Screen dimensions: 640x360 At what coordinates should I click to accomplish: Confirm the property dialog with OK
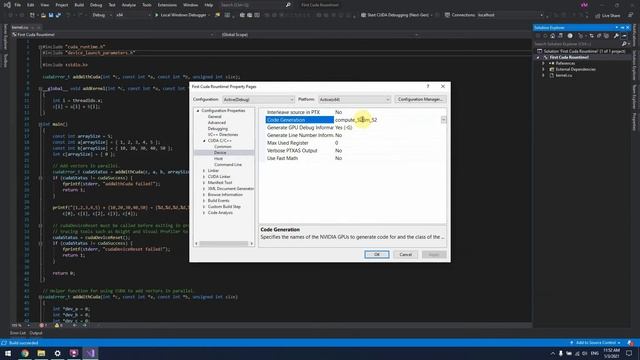click(377, 254)
